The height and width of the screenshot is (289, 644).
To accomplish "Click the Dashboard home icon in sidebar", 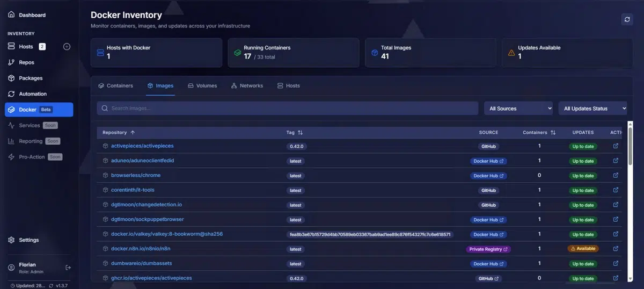I will (11, 15).
